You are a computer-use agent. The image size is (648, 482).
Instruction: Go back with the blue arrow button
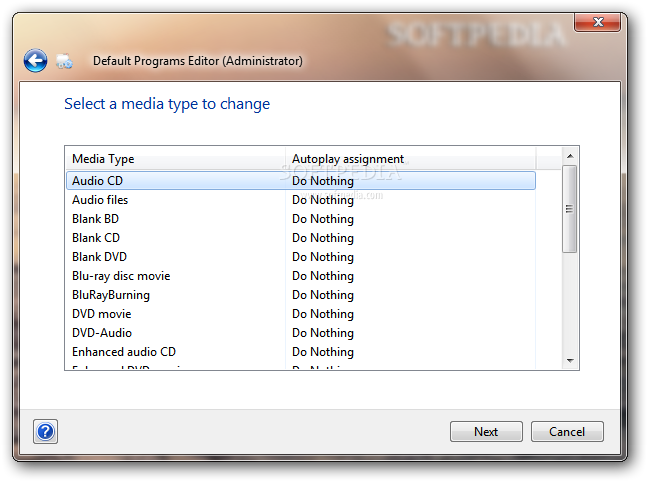click(x=35, y=61)
